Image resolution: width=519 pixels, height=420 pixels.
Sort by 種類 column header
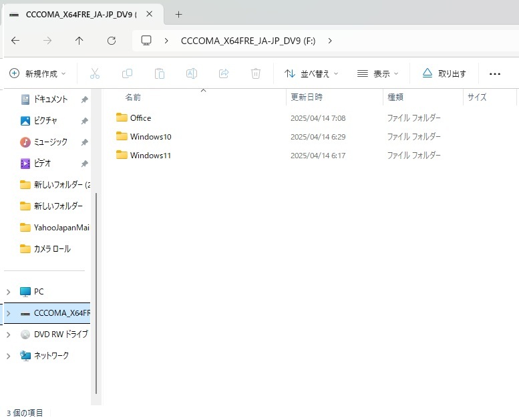(395, 97)
